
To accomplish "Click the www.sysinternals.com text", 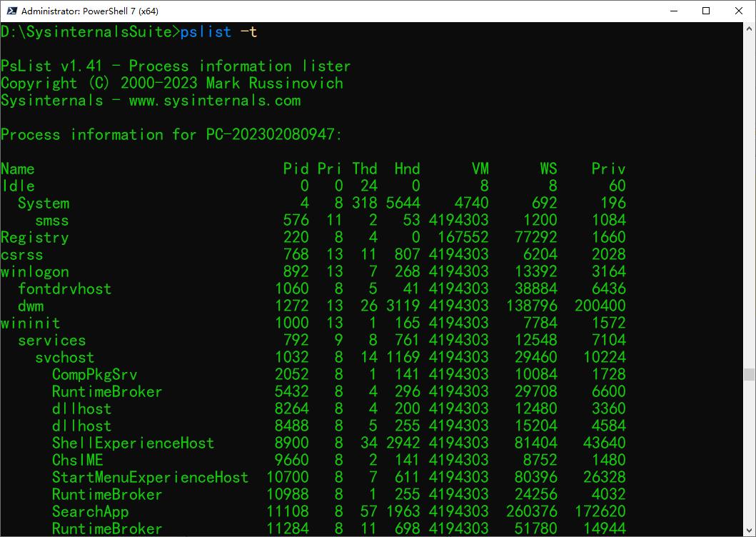I will tap(215, 101).
